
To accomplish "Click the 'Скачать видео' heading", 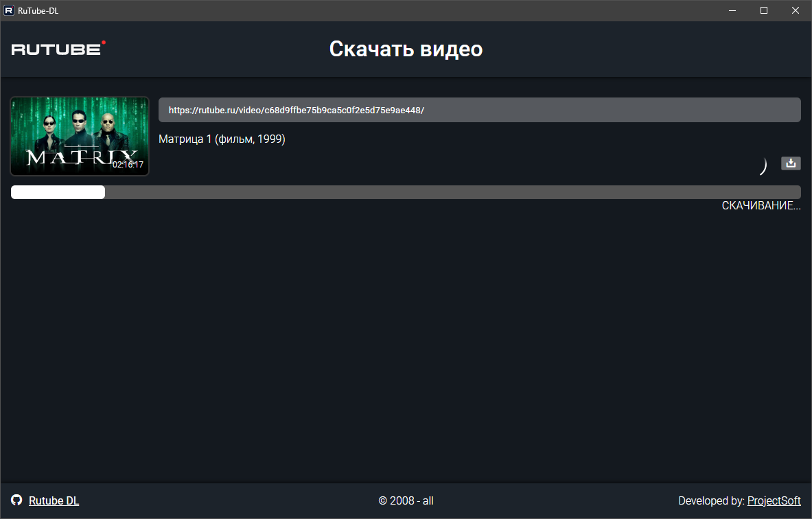I will point(406,49).
